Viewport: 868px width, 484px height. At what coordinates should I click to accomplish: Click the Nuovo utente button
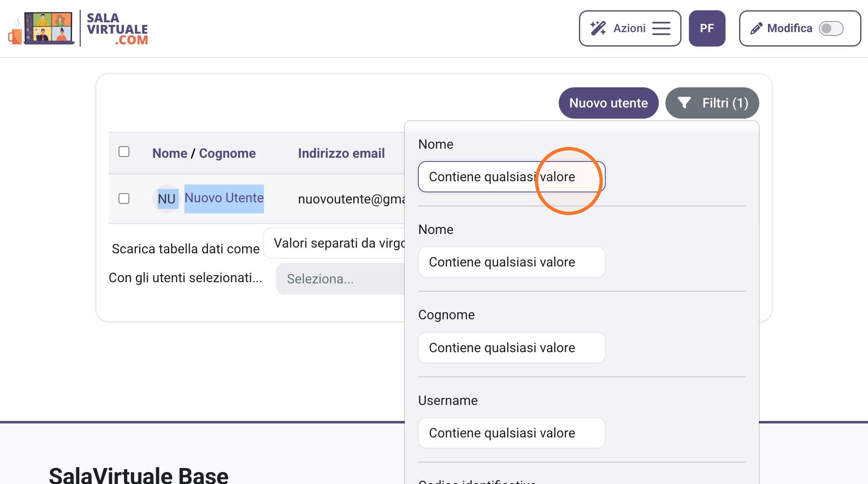click(609, 103)
